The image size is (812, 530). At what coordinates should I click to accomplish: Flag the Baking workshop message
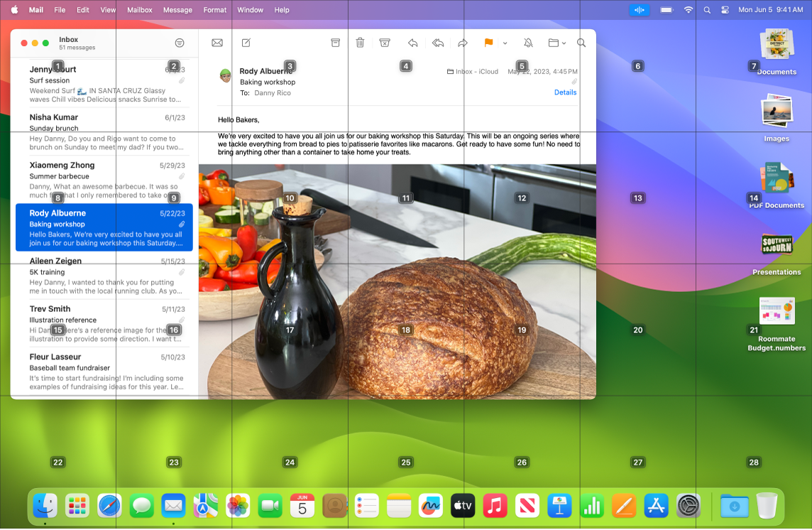[488, 43]
